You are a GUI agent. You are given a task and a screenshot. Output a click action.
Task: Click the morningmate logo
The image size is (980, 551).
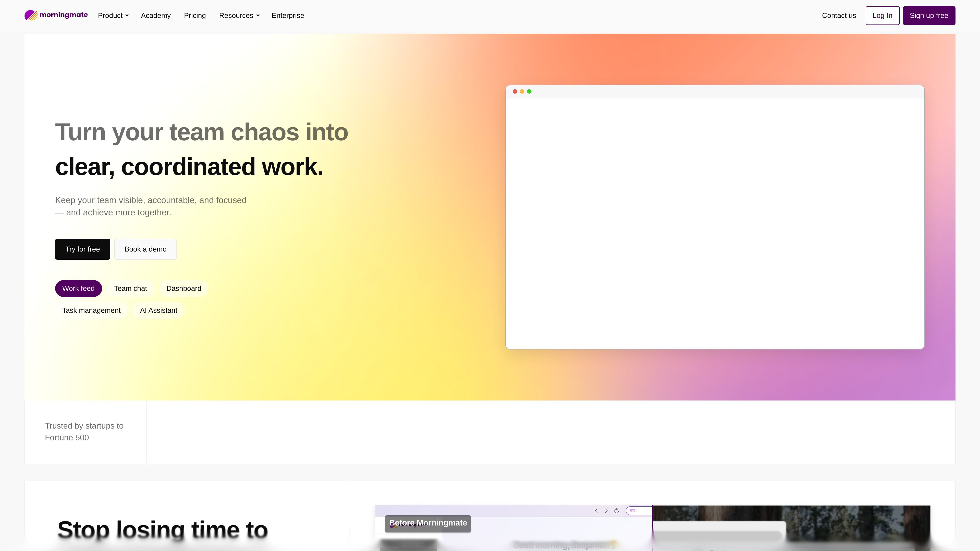pos(56,15)
